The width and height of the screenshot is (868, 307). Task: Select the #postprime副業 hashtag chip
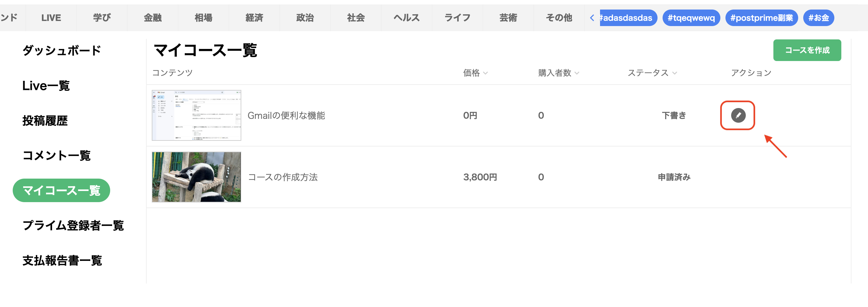762,18
